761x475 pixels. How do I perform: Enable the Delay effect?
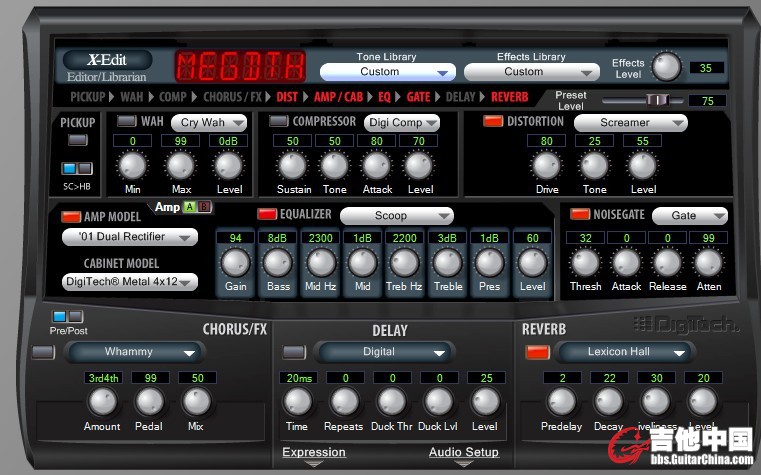click(294, 352)
